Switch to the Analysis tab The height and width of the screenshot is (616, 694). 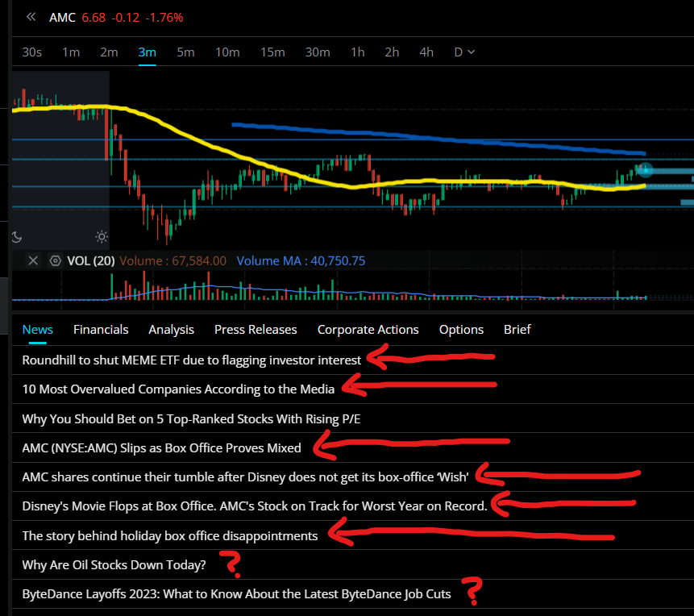point(172,330)
